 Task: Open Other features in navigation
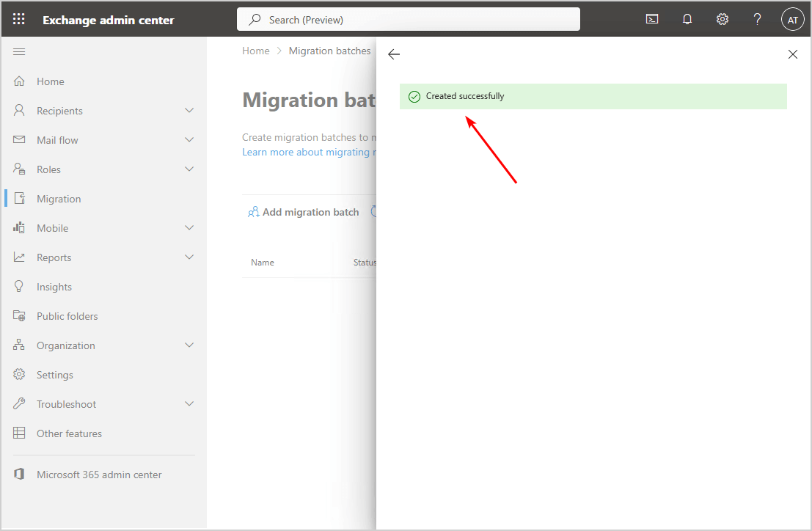(69, 433)
